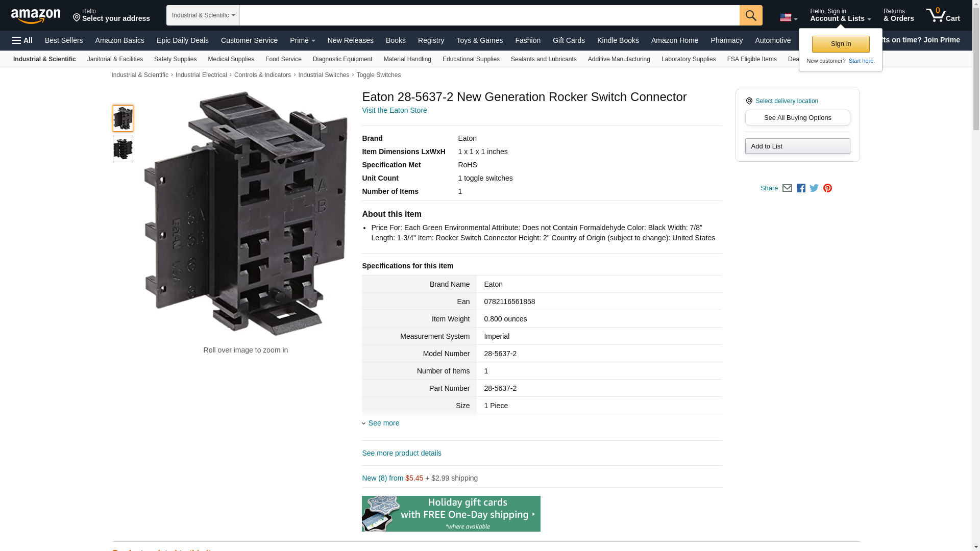Open Safety Supplies category tab
The image size is (980, 551).
pos(175,59)
